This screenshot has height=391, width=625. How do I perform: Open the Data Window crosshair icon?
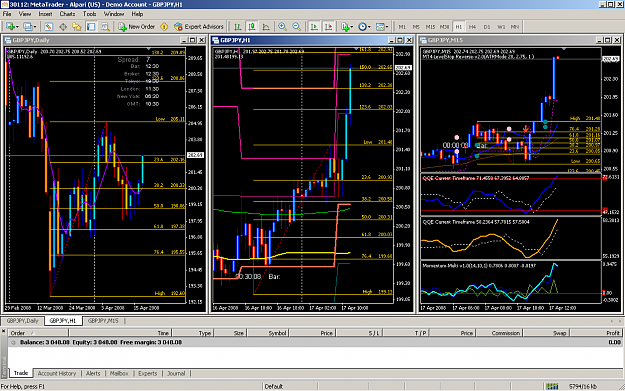63,27
